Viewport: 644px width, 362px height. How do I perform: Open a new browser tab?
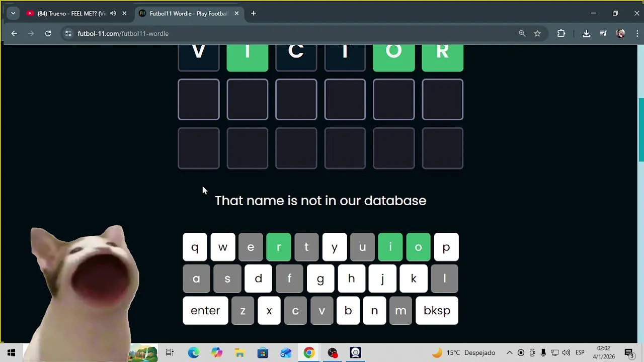(x=254, y=14)
